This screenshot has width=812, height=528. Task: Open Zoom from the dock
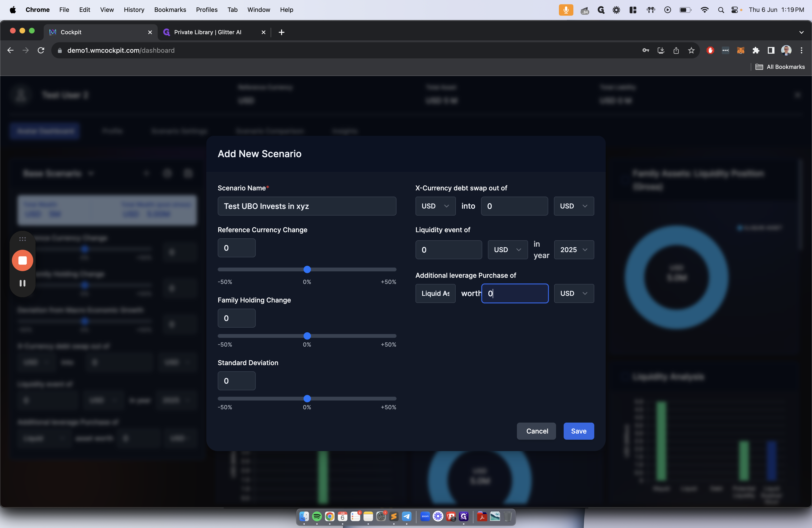(425, 516)
